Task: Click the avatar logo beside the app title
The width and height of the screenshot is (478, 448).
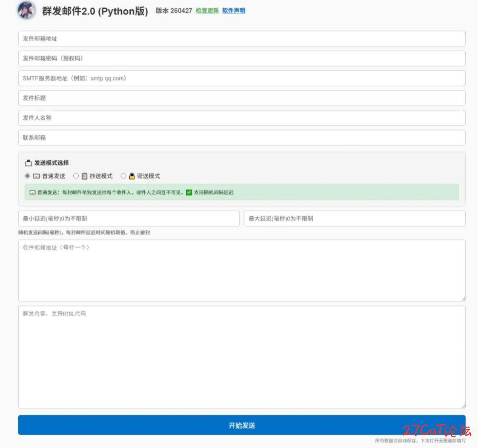Action: click(26, 10)
